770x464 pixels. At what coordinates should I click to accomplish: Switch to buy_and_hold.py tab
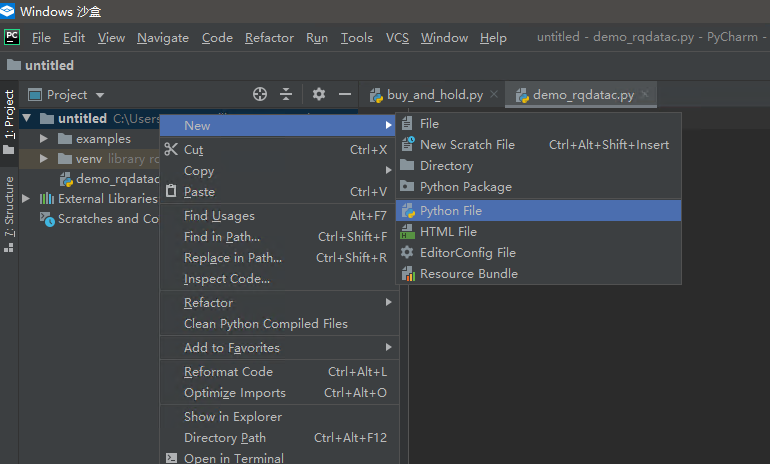tap(434, 95)
